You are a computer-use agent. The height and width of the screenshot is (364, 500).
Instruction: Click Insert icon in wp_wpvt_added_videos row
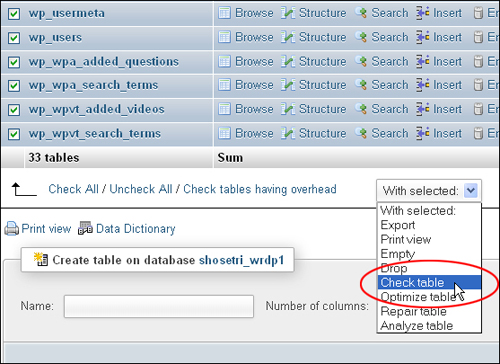422,109
